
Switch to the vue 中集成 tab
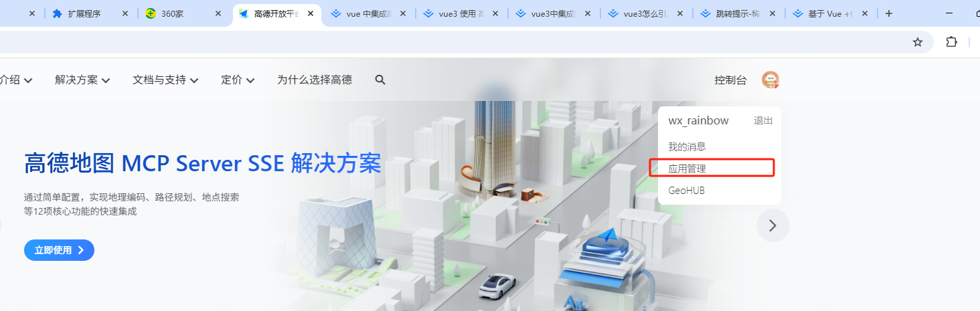click(367, 13)
